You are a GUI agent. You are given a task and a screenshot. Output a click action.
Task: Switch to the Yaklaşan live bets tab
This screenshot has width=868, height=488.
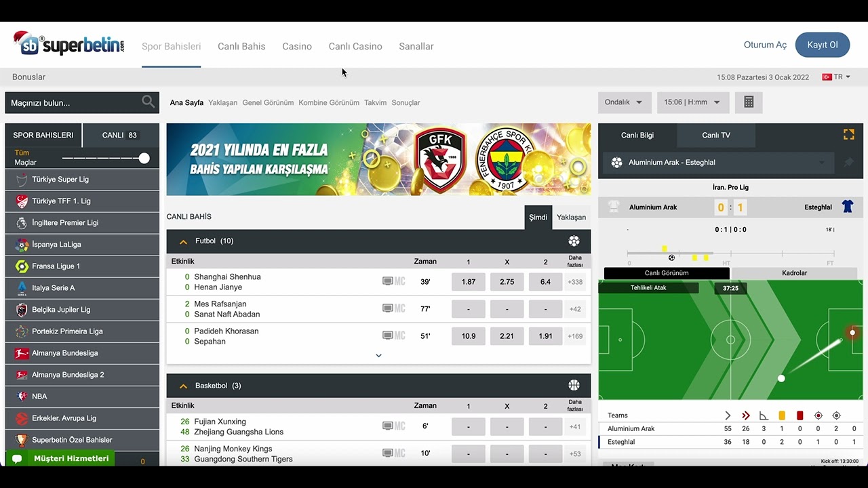pyautogui.click(x=571, y=218)
